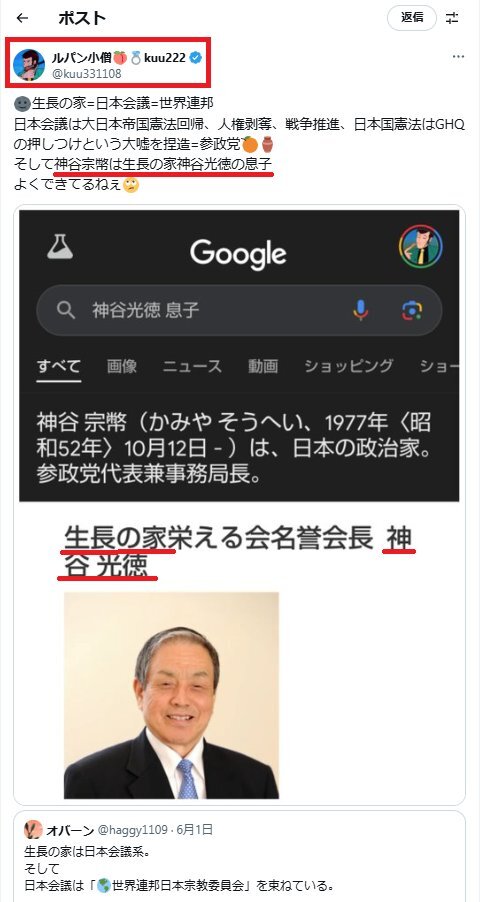Click the Google Labs flask icon
The image size is (482, 902).
60,246
